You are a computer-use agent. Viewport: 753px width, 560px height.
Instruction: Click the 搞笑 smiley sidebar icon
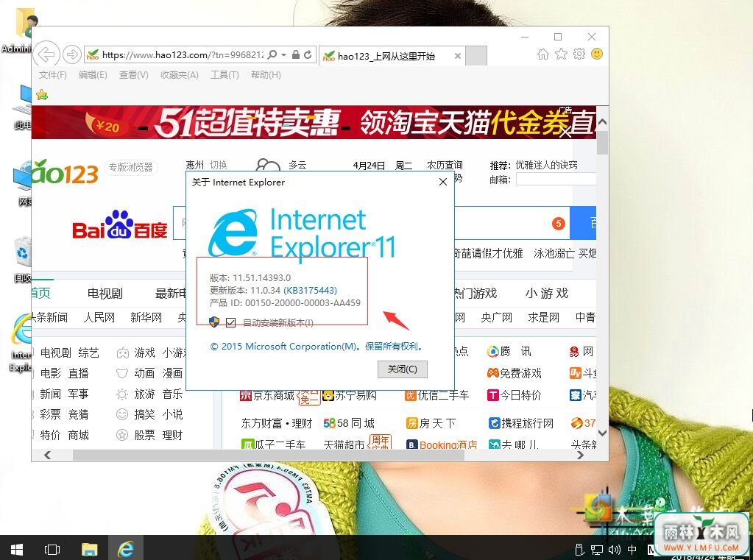pos(122,414)
